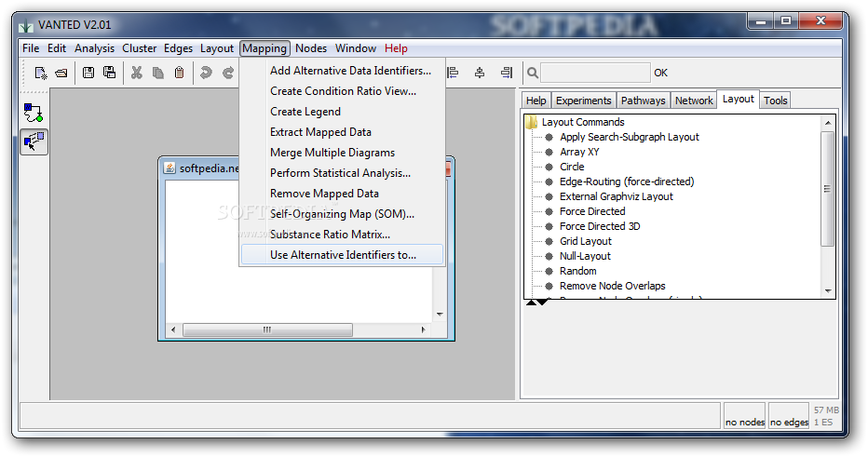Select External Graphviz Layout
The image size is (868, 457).
click(617, 196)
